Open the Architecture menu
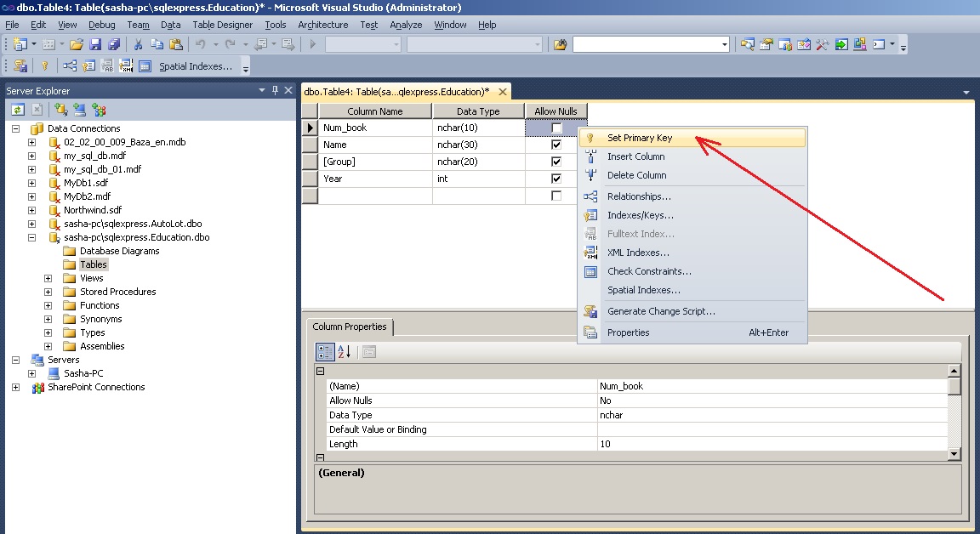The height and width of the screenshot is (534, 980). click(323, 25)
